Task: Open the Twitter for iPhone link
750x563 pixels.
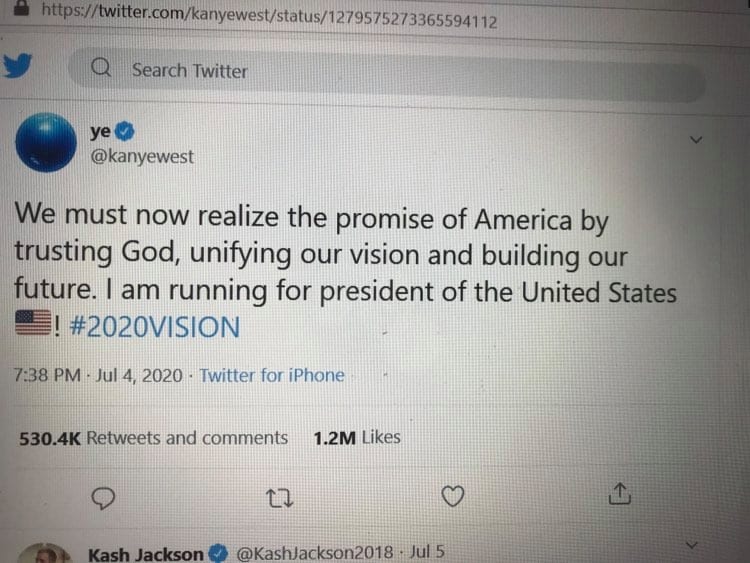Action: pyautogui.click(x=272, y=376)
